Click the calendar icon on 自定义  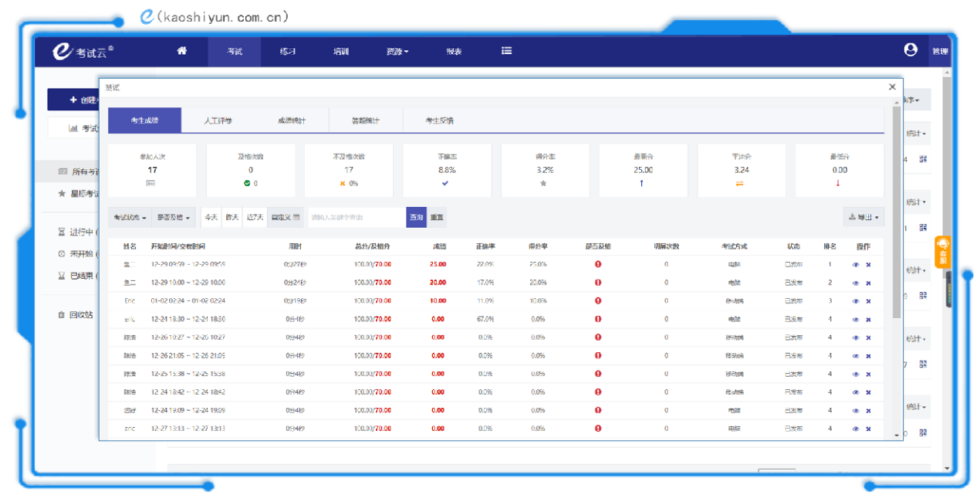point(296,218)
